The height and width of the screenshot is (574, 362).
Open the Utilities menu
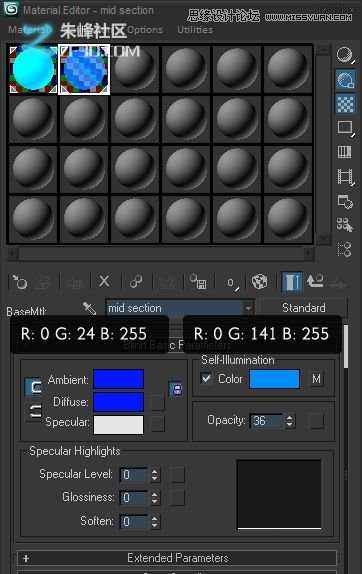195,29
